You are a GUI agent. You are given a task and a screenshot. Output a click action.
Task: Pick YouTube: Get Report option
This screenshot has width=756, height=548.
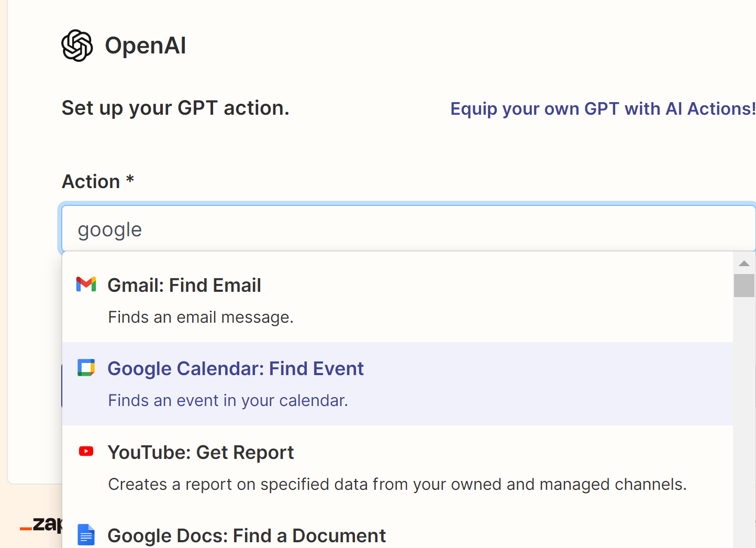point(397,467)
